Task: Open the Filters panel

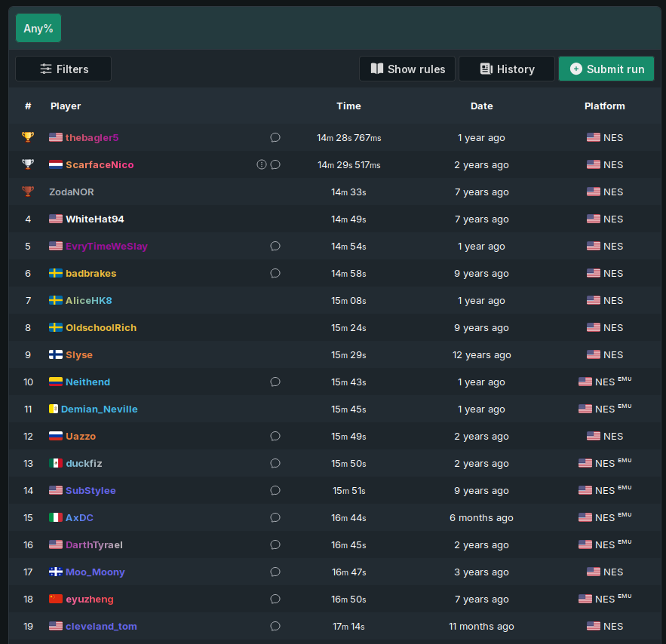Action: click(x=63, y=69)
